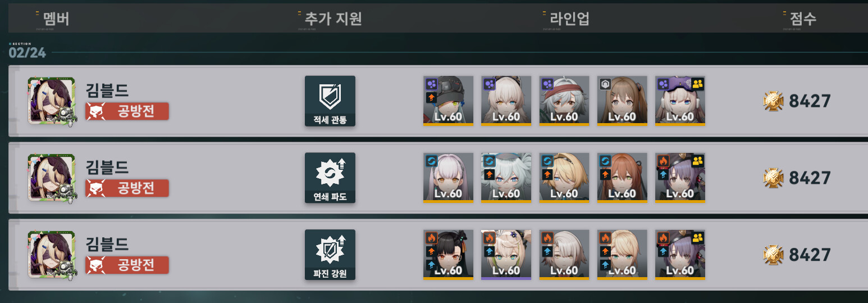Image resolution: width=868 pixels, height=303 pixels.
Task: Click the first row's gold score medal icon
Action: pos(773,101)
